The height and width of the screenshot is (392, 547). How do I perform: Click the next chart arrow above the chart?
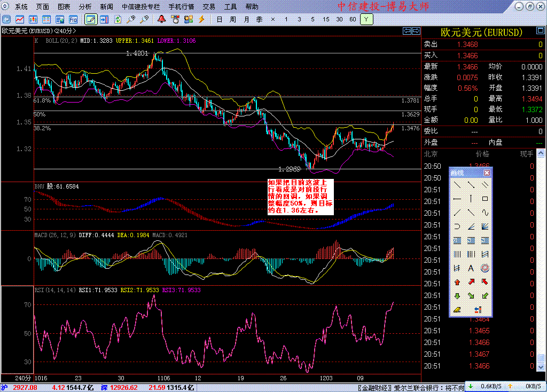416,31
